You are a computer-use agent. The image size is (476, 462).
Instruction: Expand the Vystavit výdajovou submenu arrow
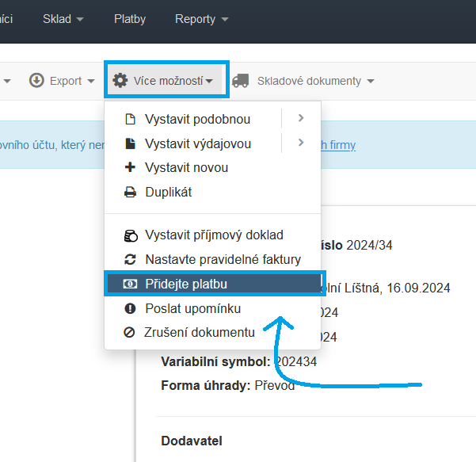(x=301, y=143)
